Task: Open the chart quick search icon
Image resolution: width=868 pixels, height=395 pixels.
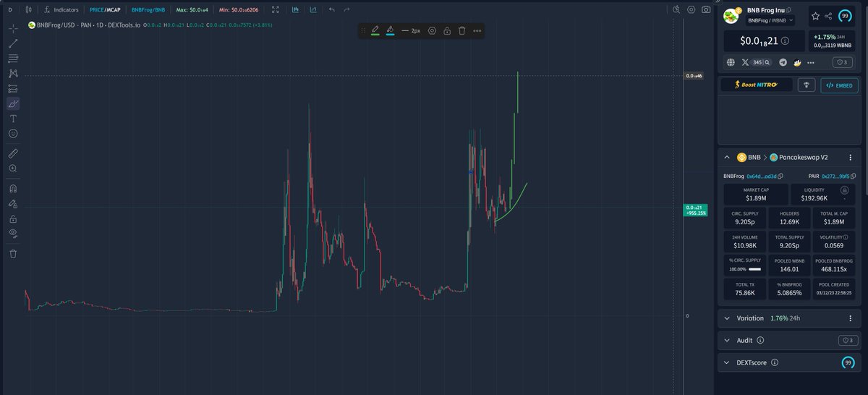Action: click(x=676, y=9)
